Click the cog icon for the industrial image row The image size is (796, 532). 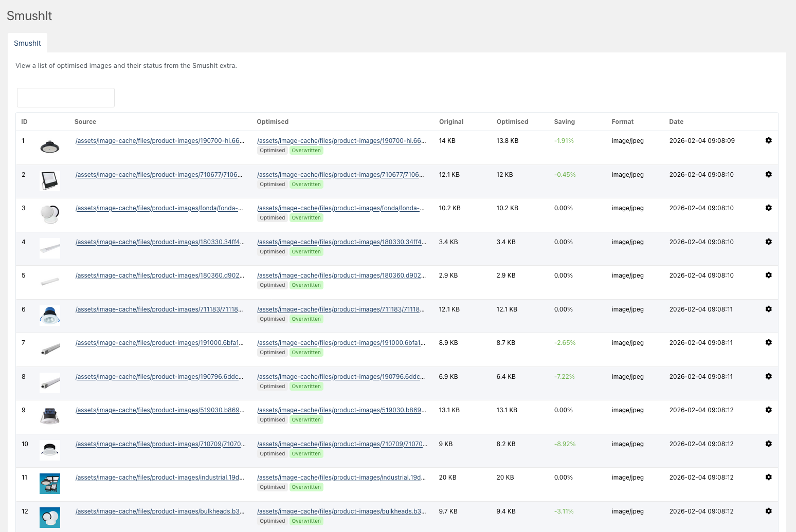[768, 477]
